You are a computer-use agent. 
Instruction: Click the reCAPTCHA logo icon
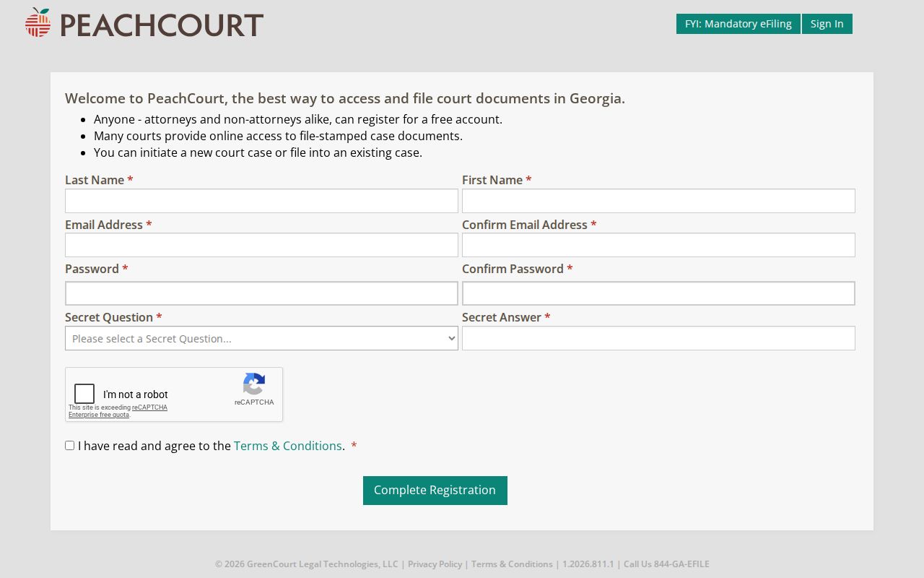pyautogui.click(x=254, y=384)
